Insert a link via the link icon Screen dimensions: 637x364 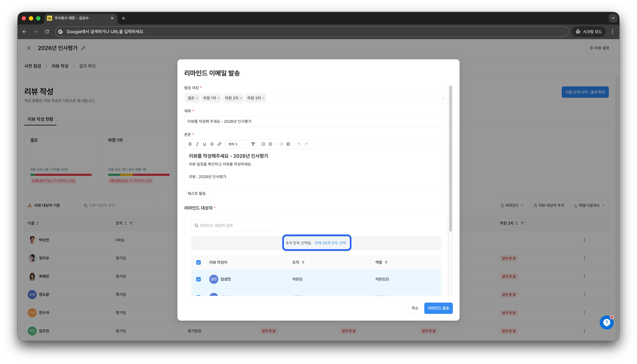point(219,144)
